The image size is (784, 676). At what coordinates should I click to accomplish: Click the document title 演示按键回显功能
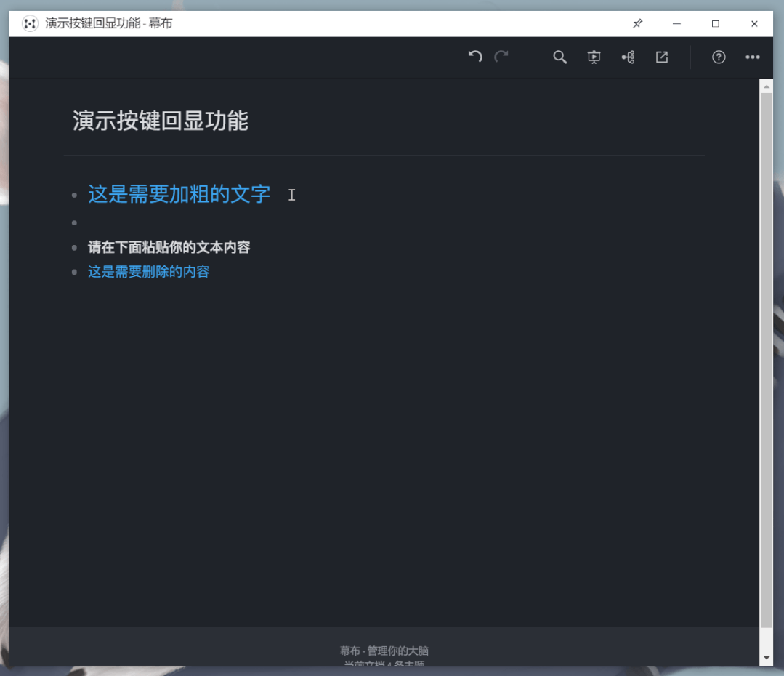click(x=161, y=121)
